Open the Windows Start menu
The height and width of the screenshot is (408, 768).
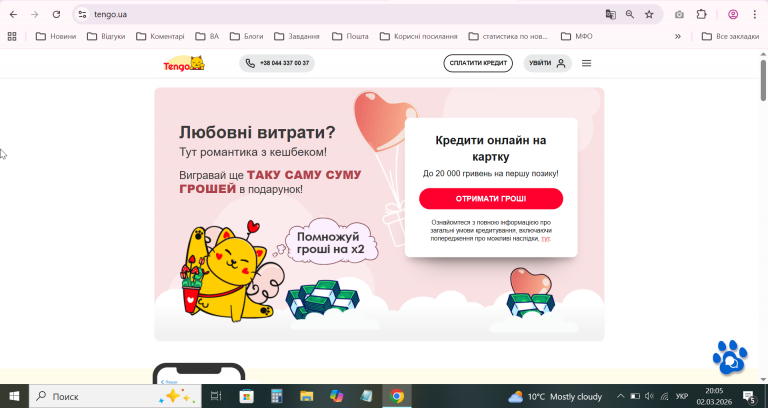coord(14,396)
